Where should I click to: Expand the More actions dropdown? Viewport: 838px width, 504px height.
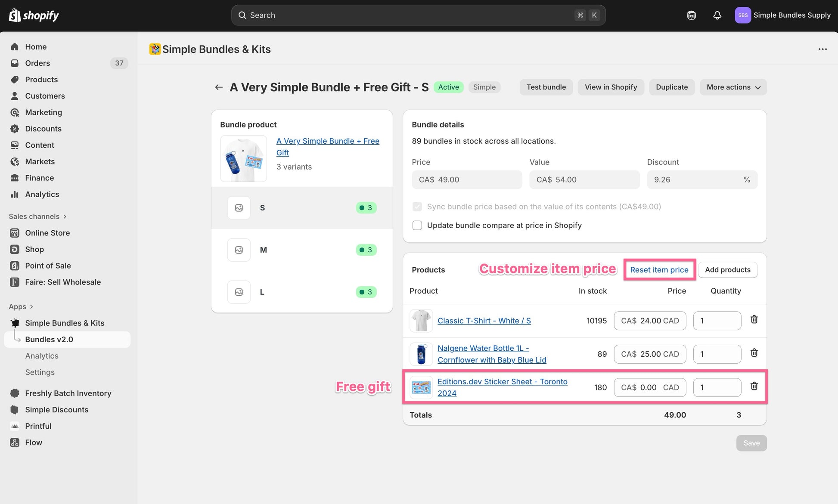[733, 87]
